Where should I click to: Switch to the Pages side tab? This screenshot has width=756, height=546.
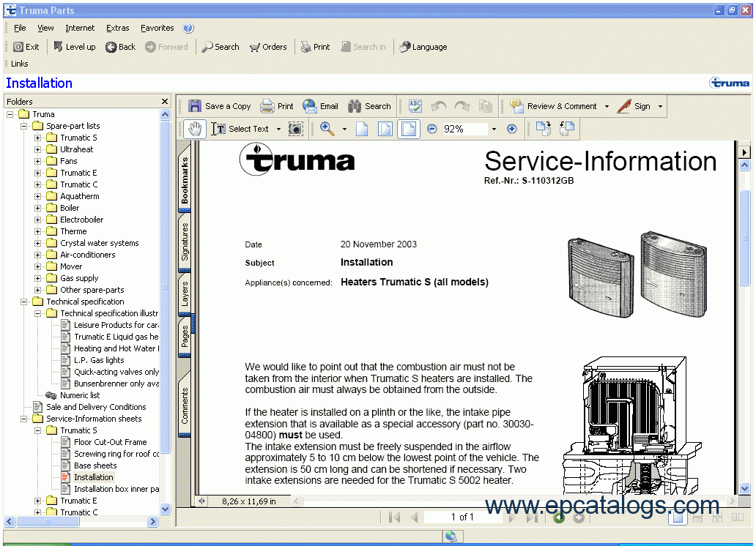(x=185, y=337)
